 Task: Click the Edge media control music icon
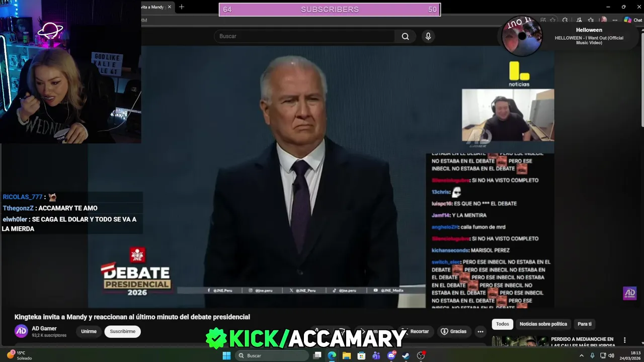coord(579,20)
